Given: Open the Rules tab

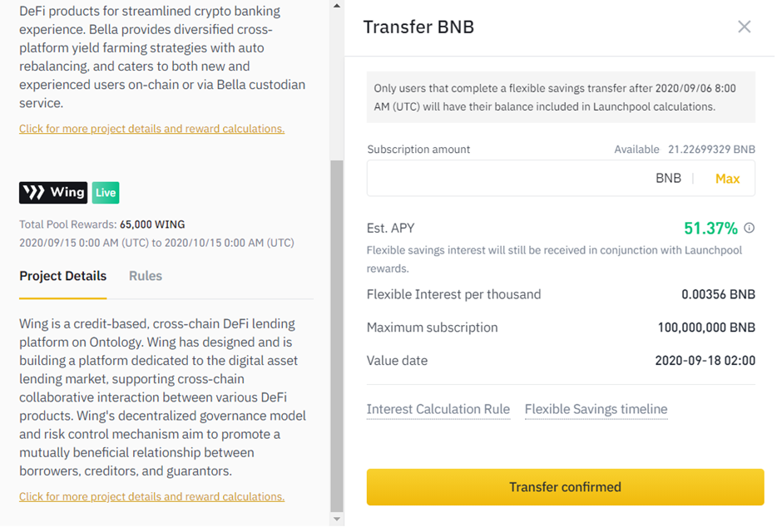Looking at the screenshot, I should [146, 276].
